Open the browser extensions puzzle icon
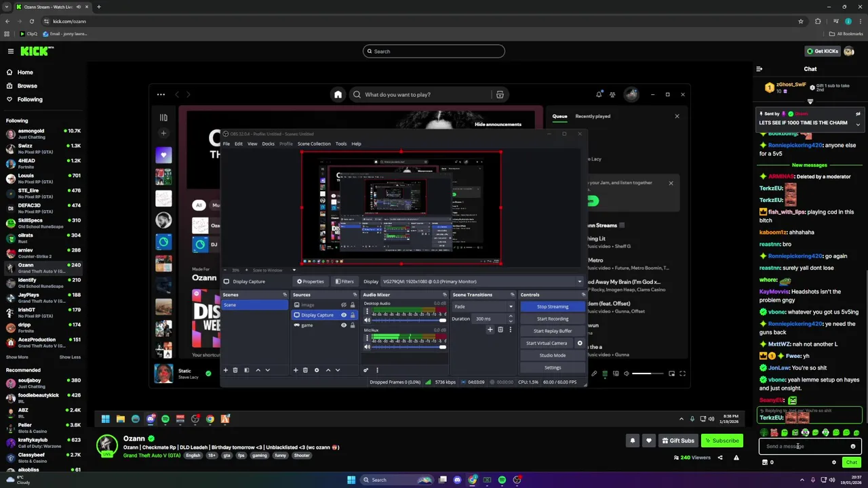This screenshot has height=488, width=868. 818,21
